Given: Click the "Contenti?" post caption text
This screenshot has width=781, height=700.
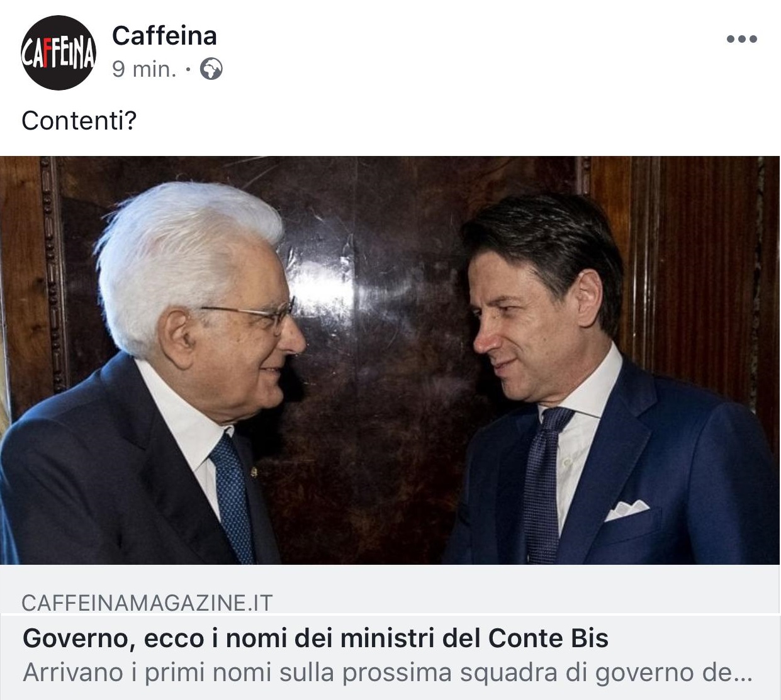Looking at the screenshot, I should click(79, 120).
